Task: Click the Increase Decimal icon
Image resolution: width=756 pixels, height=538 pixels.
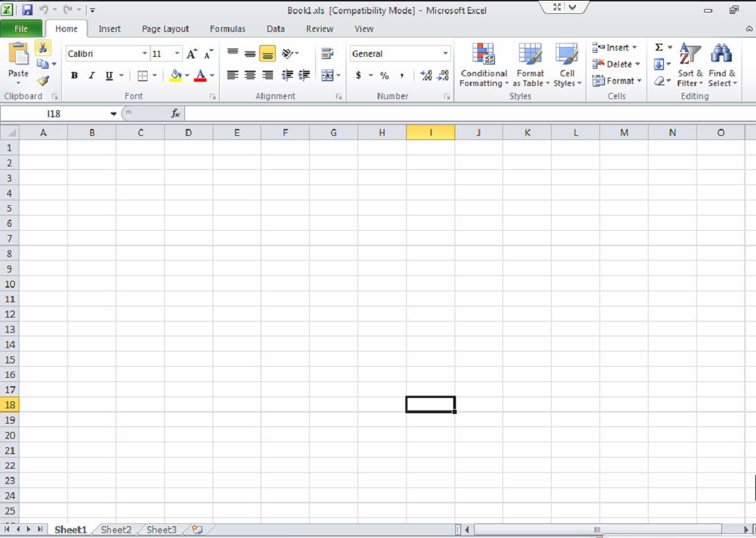Action: click(x=426, y=76)
